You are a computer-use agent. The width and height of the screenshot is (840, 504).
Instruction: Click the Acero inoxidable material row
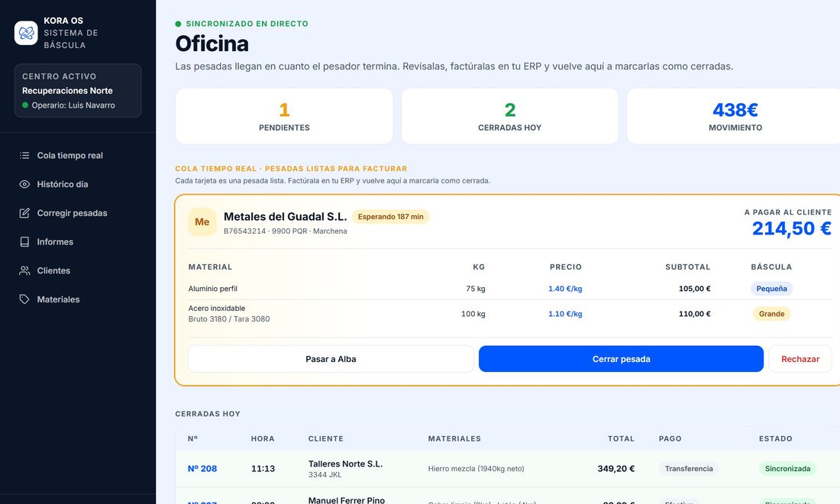[509, 314]
